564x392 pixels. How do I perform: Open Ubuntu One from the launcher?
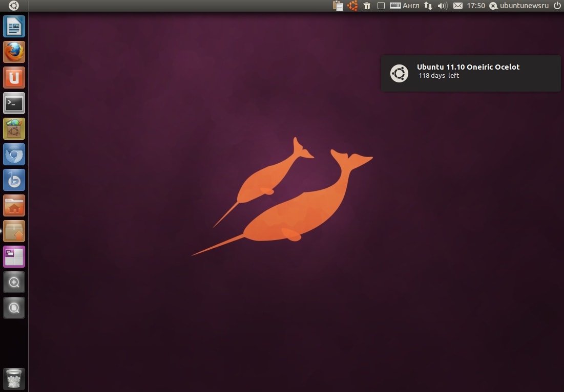pos(14,78)
